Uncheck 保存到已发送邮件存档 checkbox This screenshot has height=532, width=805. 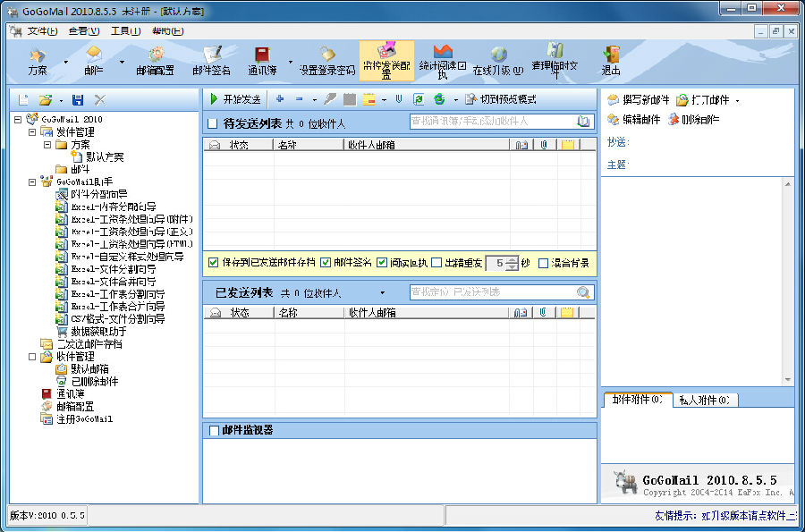pyautogui.click(x=213, y=263)
